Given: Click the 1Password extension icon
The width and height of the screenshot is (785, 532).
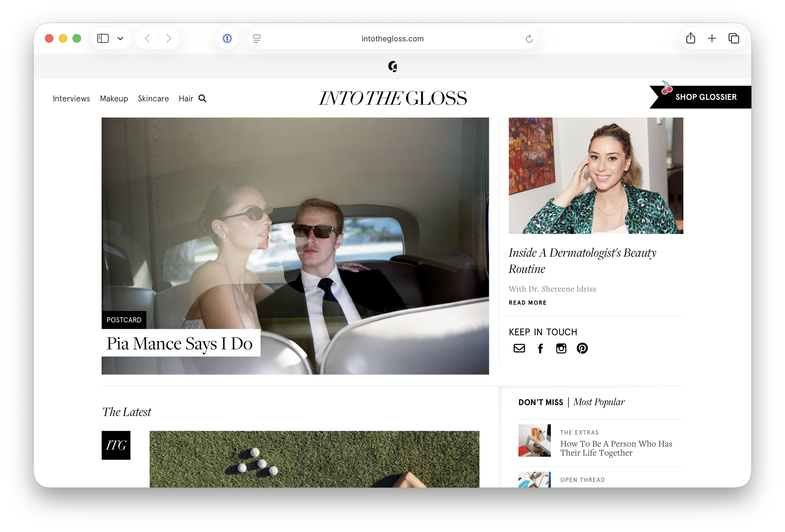Looking at the screenshot, I should tap(227, 39).
